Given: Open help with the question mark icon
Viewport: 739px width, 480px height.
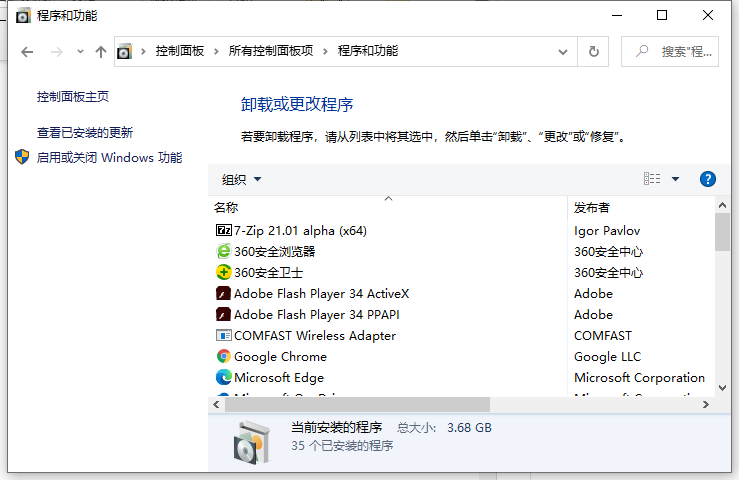Looking at the screenshot, I should pos(707,179).
